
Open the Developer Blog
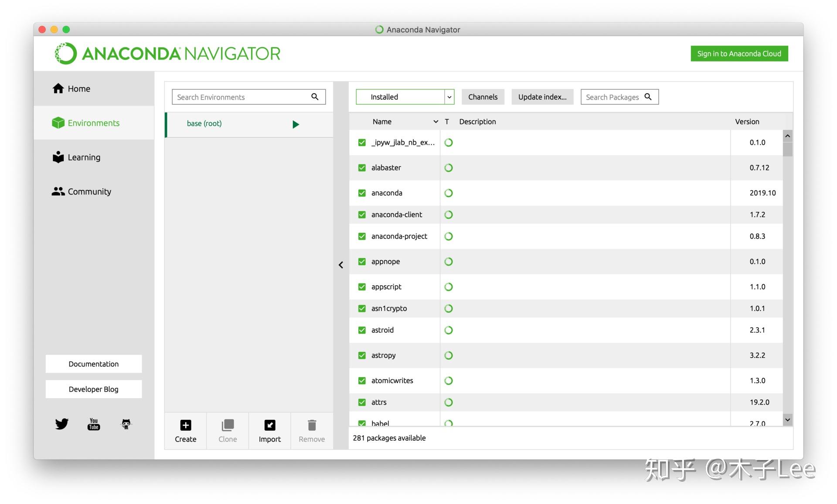tap(93, 389)
